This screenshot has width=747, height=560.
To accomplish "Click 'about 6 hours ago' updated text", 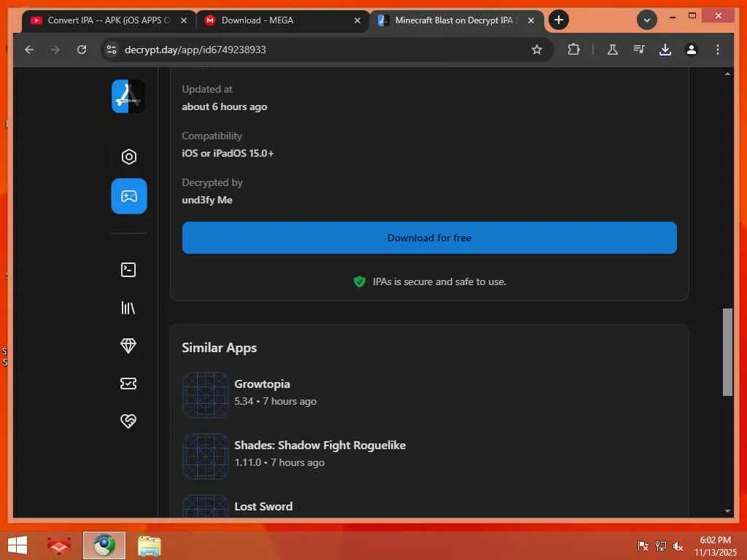I will point(225,106).
